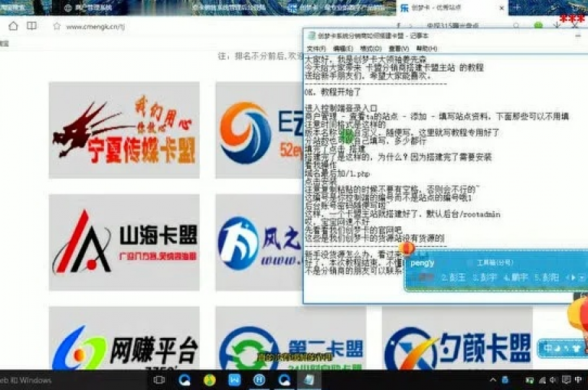
Task: Open the 帮助(H) menu in Notepad
Action: (426, 49)
